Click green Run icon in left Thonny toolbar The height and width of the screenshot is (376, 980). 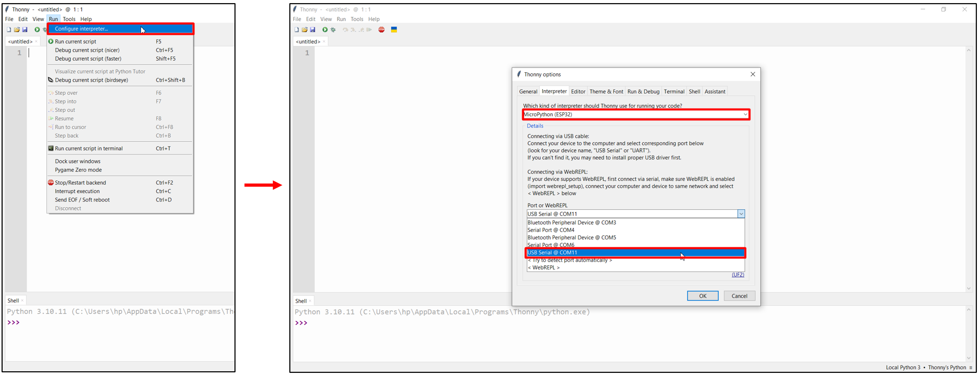(37, 30)
